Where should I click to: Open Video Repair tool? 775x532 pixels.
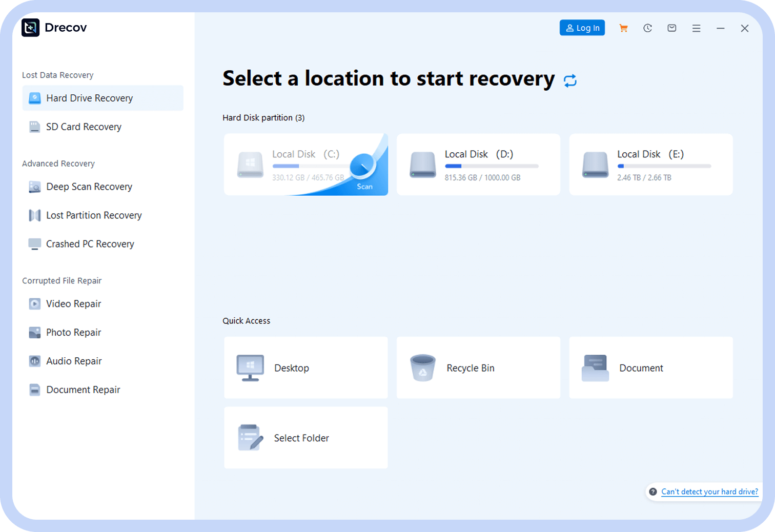point(73,304)
